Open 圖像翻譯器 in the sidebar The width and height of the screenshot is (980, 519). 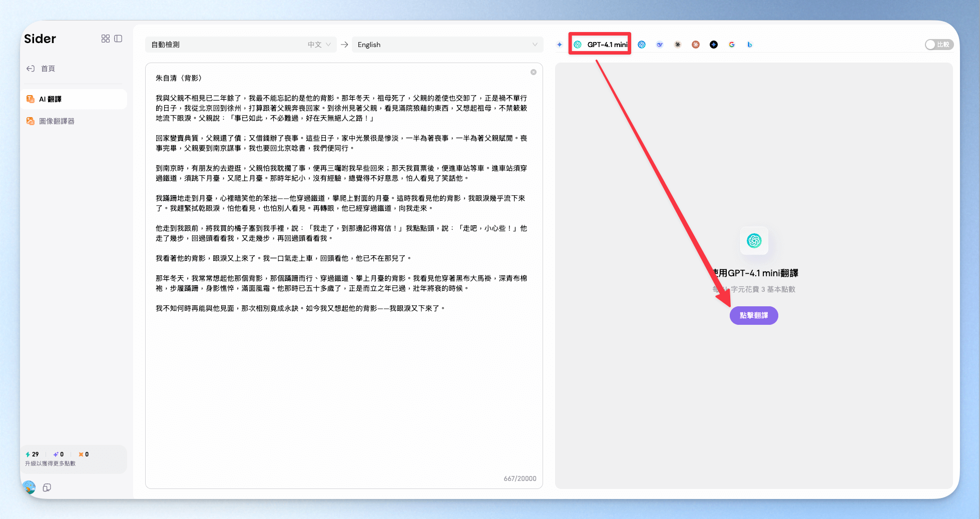(57, 121)
